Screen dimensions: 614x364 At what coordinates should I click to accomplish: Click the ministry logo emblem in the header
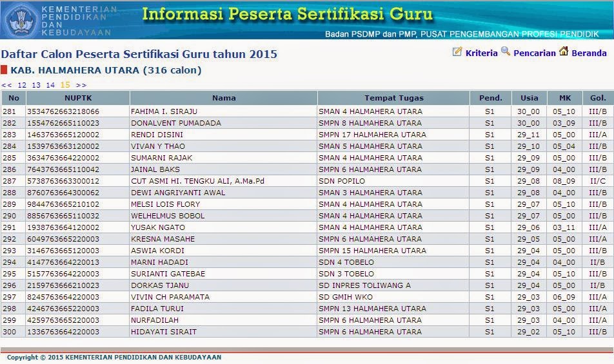click(23, 19)
